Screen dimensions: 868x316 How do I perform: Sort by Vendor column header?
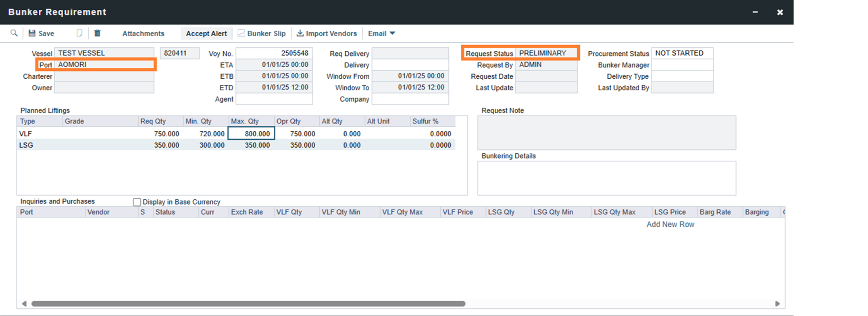[x=99, y=212]
